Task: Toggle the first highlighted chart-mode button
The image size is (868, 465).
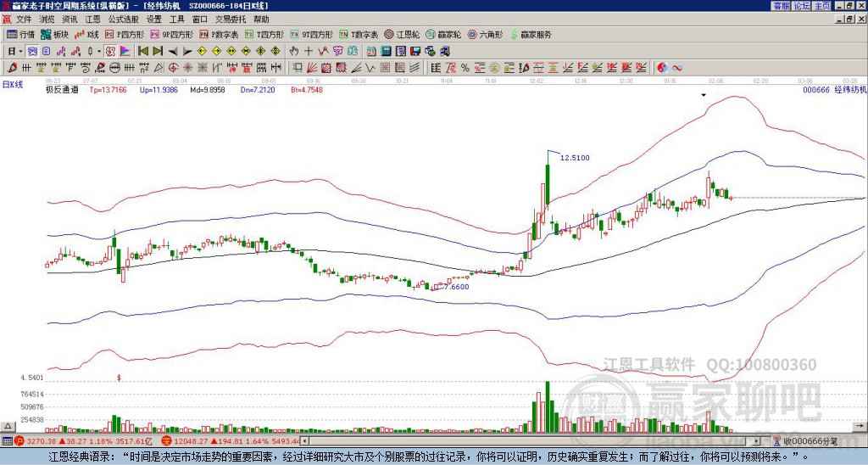Action: tap(32, 52)
